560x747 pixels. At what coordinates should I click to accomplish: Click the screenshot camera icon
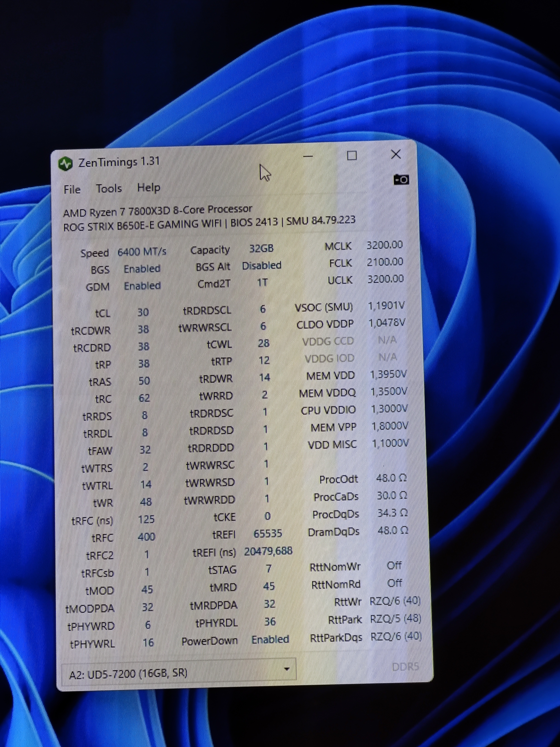[x=401, y=179]
